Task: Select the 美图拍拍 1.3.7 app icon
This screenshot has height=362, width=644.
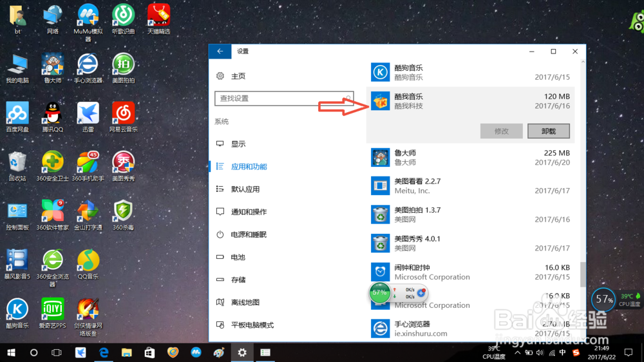Action: 381,214
